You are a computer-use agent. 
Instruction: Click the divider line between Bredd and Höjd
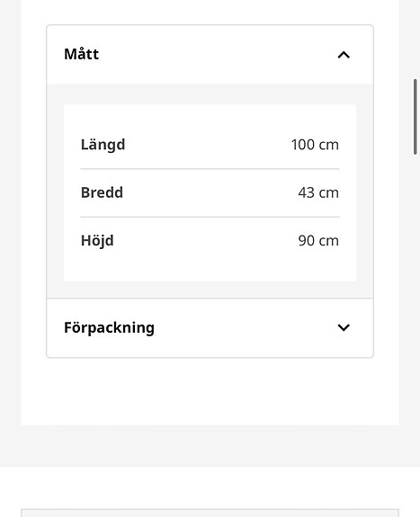(210, 217)
